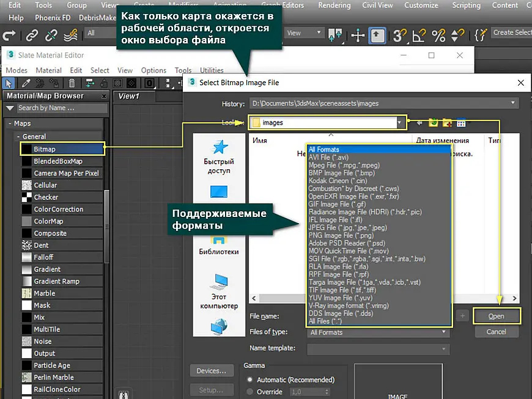Open the View Menu icon in file dialog
Viewport: 532px width, 399px height.
coord(461,123)
